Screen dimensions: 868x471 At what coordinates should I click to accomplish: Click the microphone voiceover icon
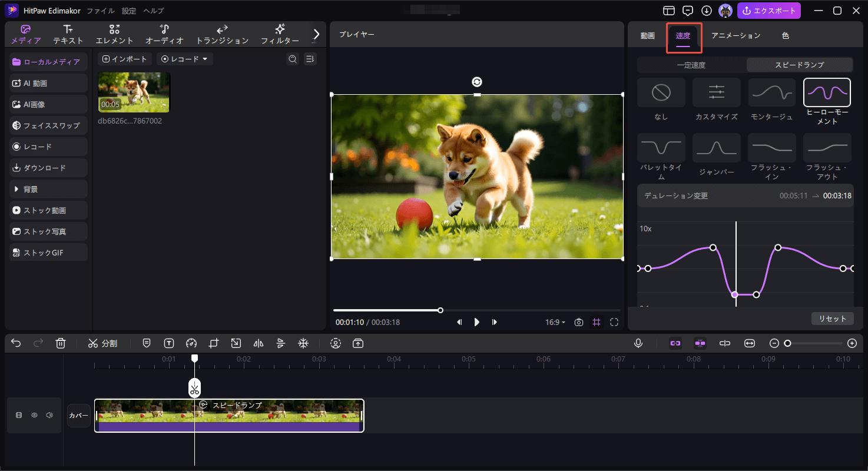638,343
